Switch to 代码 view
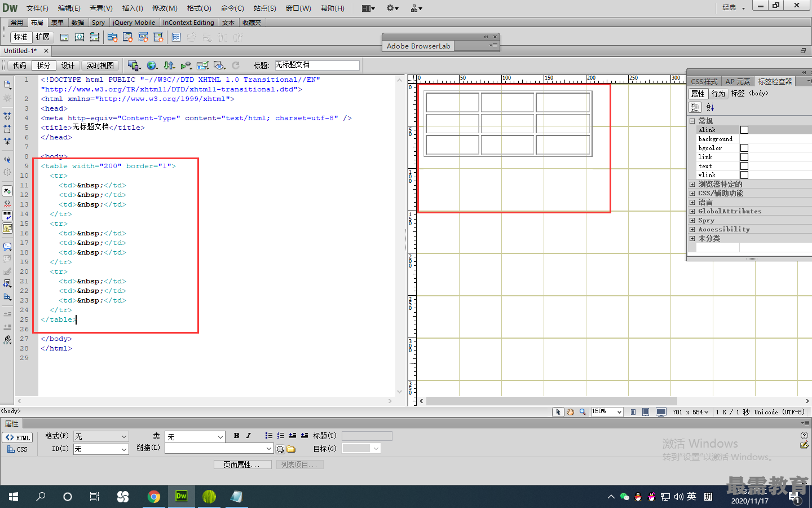This screenshot has width=812, height=508. click(20, 65)
